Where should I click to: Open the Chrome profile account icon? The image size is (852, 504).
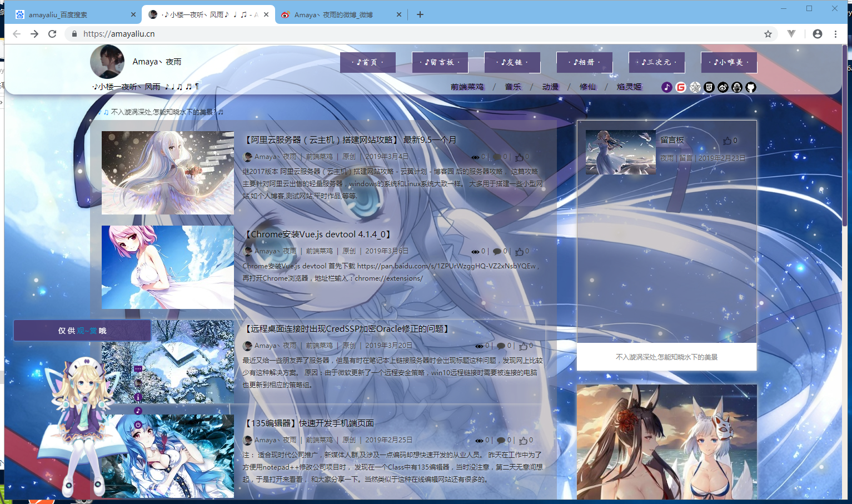817,34
